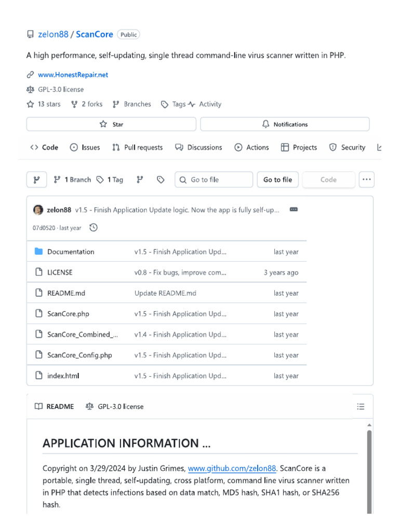This screenshot has height=532, width=399.
Task: Click the Go to file button
Action: pyautogui.click(x=277, y=179)
